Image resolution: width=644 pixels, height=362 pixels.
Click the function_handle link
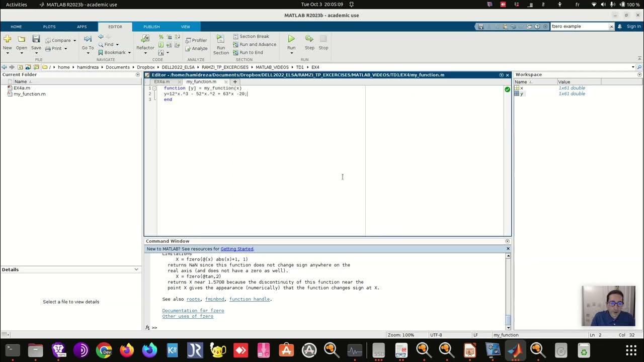[x=250, y=299]
